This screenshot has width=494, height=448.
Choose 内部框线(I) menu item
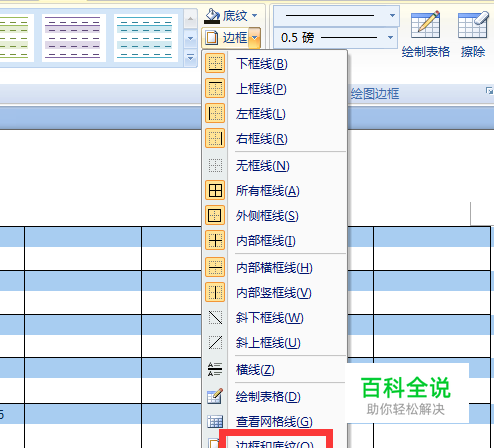tap(274, 241)
